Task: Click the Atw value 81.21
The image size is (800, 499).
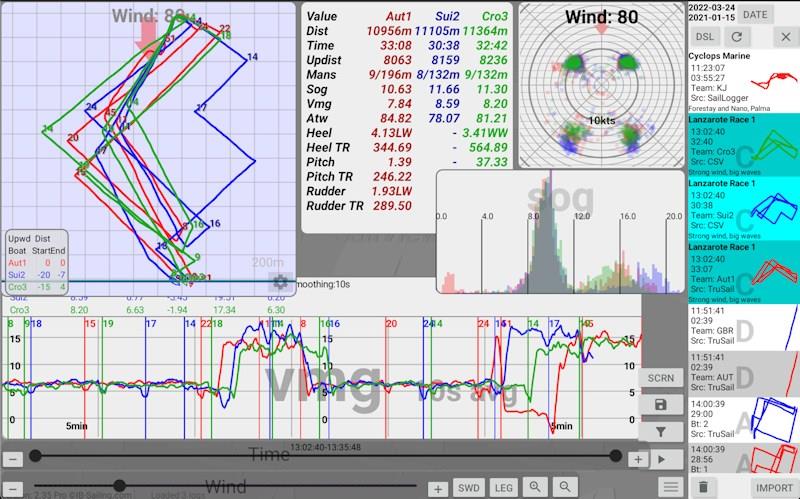Action: pos(492,118)
